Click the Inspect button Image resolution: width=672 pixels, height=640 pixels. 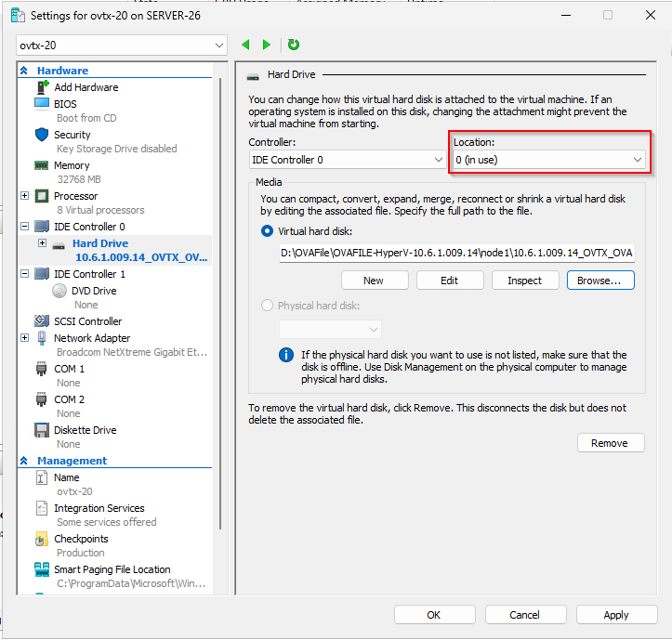tap(525, 281)
